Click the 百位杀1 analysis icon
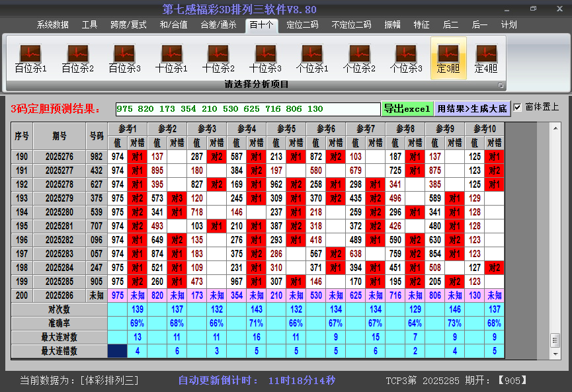Screen dimensions: 572x392 click(30, 58)
